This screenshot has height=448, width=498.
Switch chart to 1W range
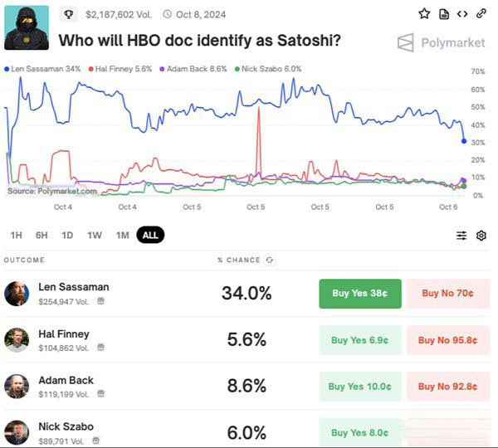click(x=95, y=235)
